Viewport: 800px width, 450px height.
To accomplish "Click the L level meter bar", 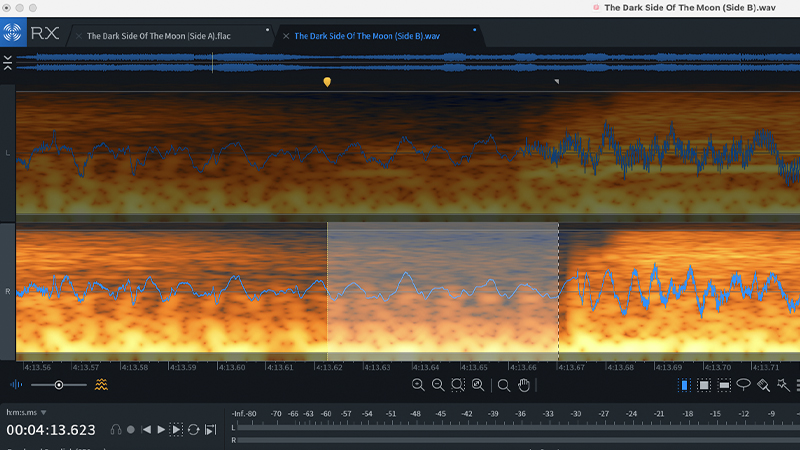I will coord(518,428).
